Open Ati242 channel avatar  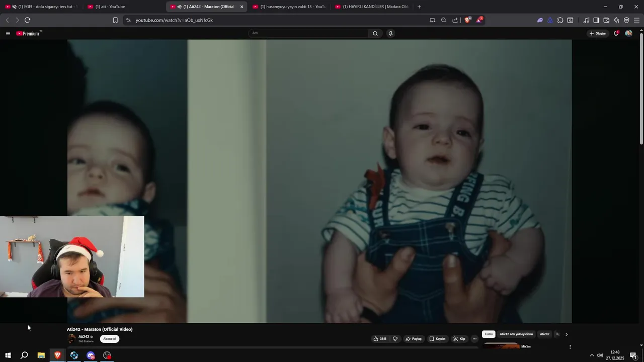pyautogui.click(x=71, y=339)
